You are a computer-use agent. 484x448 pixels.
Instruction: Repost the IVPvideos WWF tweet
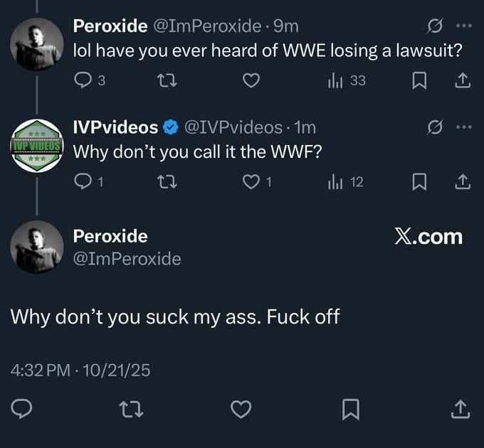(167, 182)
